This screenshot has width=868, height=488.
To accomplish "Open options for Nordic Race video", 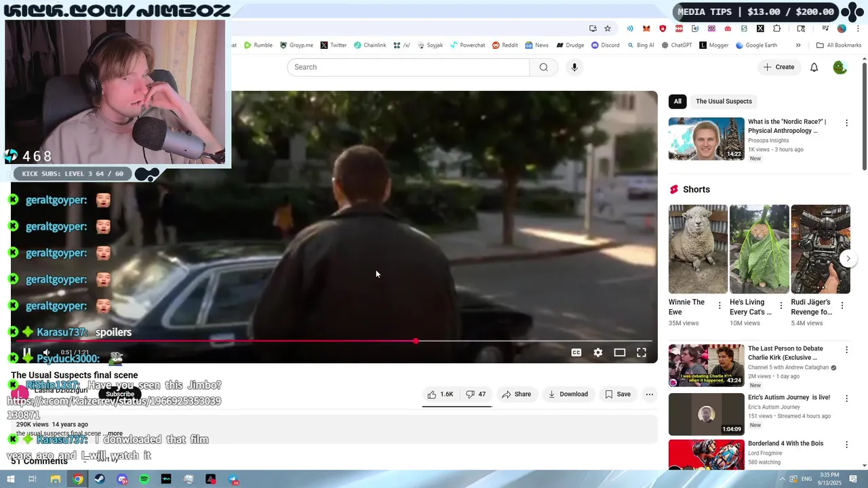I will (846, 123).
